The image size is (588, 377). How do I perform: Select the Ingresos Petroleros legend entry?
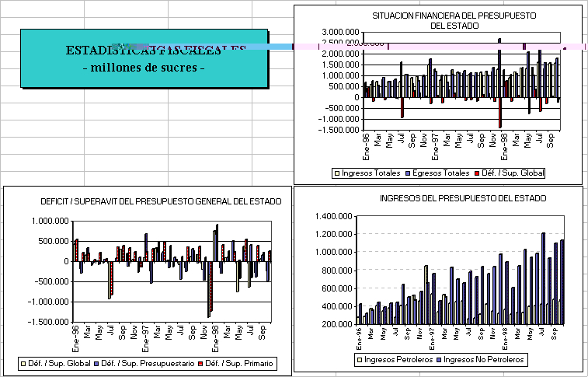[392, 360]
